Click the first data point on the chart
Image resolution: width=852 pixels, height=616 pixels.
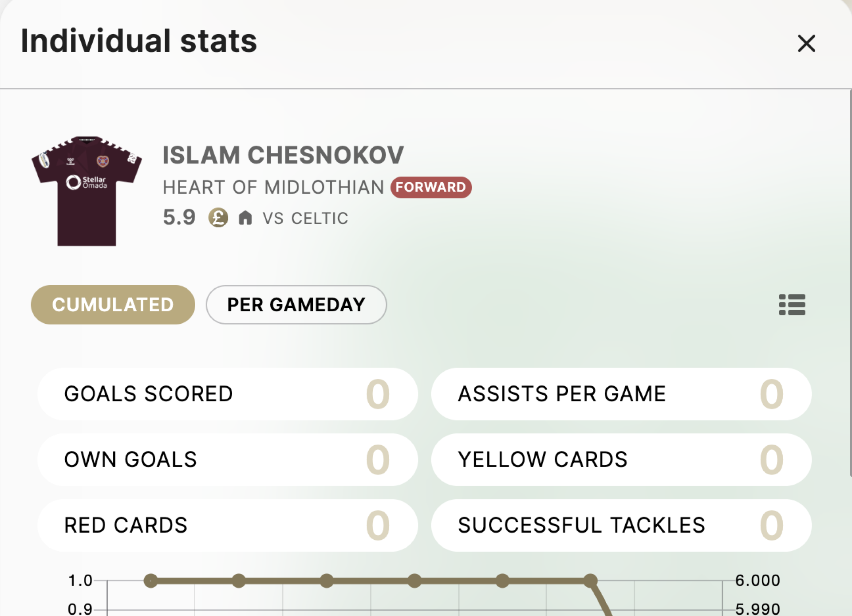point(151,581)
